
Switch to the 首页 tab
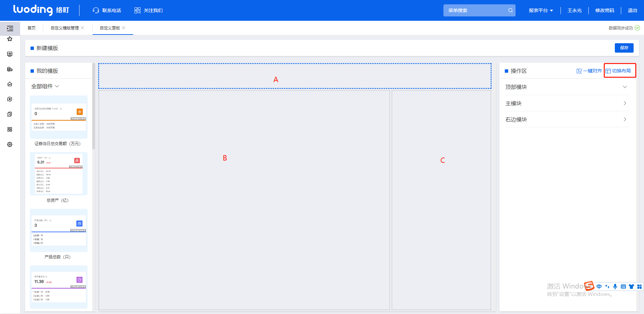32,28
